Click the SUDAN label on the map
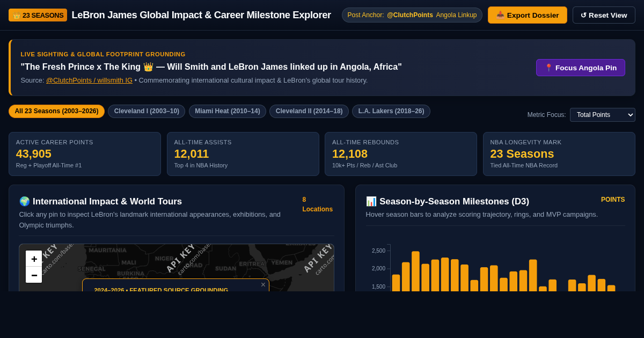This screenshot has height=338, width=644. [225, 268]
